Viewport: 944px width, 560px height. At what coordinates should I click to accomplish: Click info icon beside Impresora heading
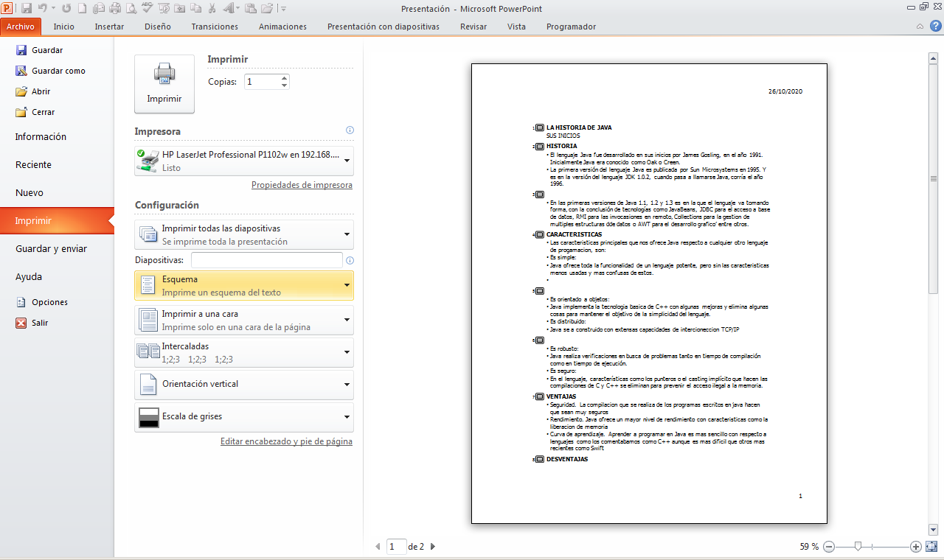pyautogui.click(x=350, y=130)
